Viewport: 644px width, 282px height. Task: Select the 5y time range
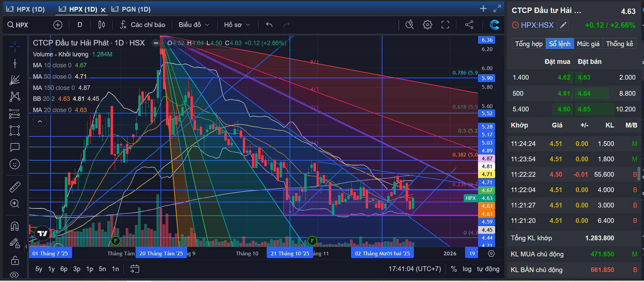point(39,269)
